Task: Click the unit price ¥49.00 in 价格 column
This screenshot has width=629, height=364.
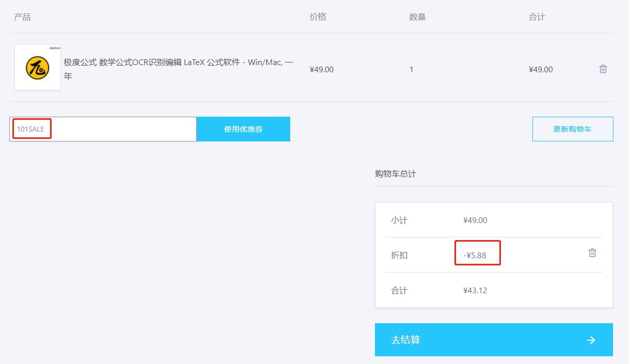Action: pyautogui.click(x=321, y=70)
